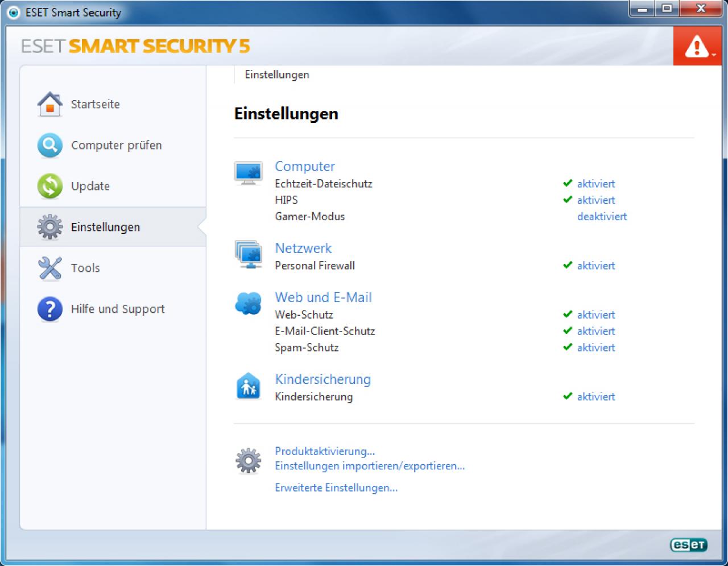Click the Hilfe und Support question icon
The height and width of the screenshot is (566, 728).
(50, 309)
